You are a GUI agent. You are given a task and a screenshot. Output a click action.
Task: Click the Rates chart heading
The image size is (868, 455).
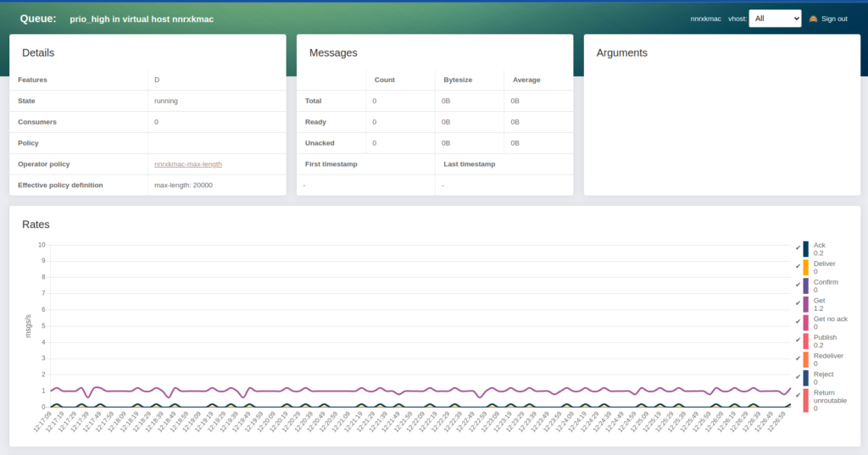pyautogui.click(x=36, y=225)
